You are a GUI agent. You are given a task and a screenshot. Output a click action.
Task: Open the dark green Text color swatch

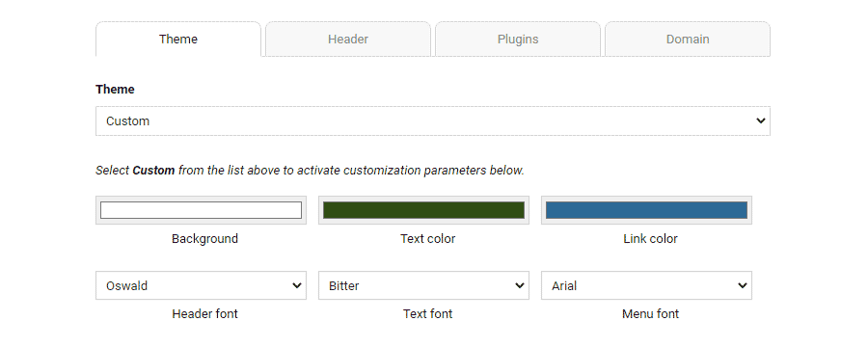(423, 210)
